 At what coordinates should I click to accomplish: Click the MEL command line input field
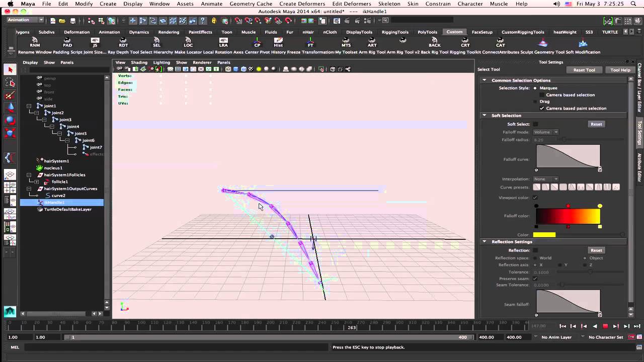(176, 347)
